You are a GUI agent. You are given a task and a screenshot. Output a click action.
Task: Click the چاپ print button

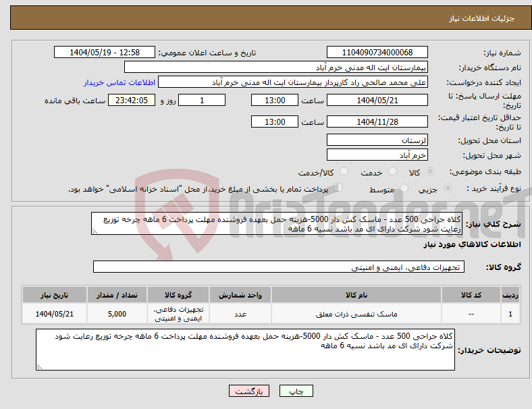[x=296, y=391]
